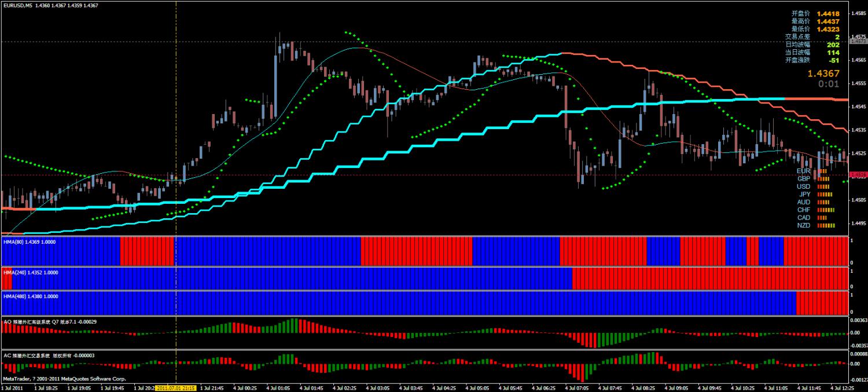Click the large orange 1.4367 price display
This screenshot has width=868, height=392.
tap(823, 74)
